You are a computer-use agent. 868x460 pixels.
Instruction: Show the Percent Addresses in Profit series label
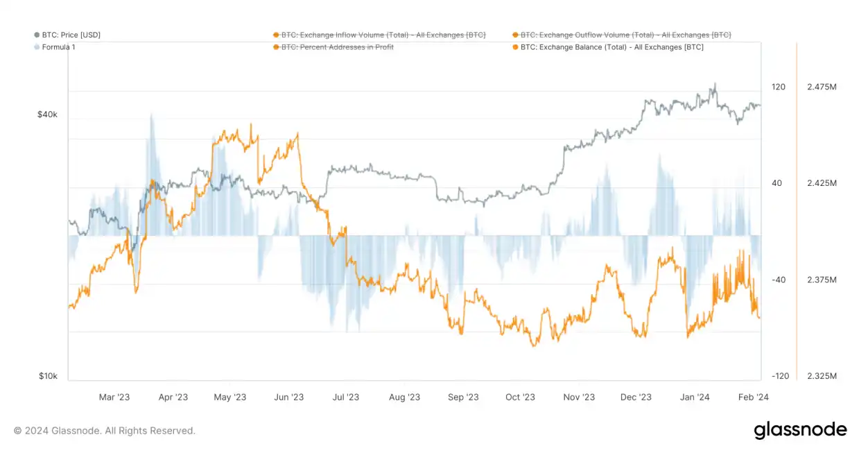tap(338, 47)
